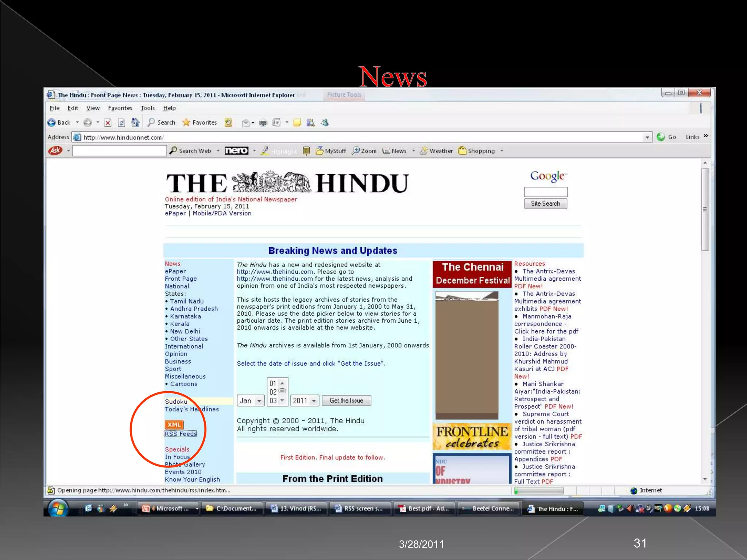This screenshot has height=560, width=747.
Task: Click the green Go button
Action: click(x=666, y=137)
